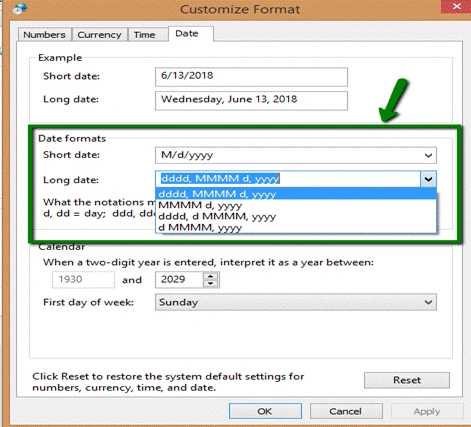471x427 pixels.
Task: Choose 'MMMM d, yyyy' long date option
Action: click(x=296, y=205)
